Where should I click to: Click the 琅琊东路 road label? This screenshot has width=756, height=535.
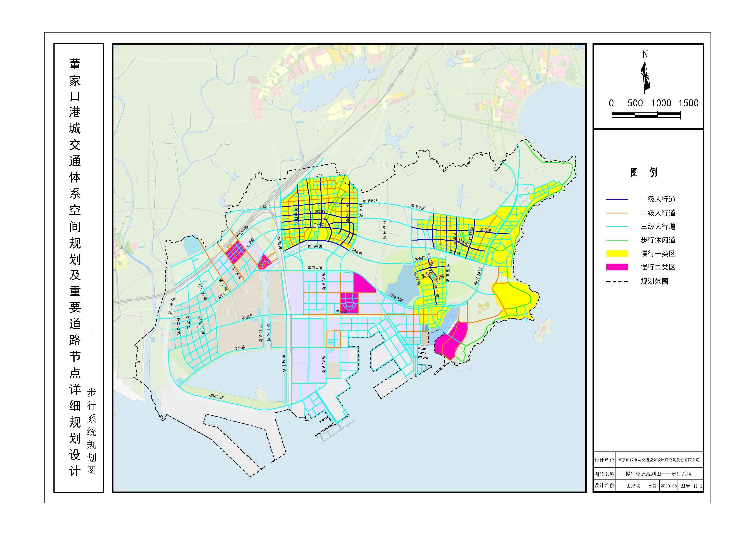447,273
